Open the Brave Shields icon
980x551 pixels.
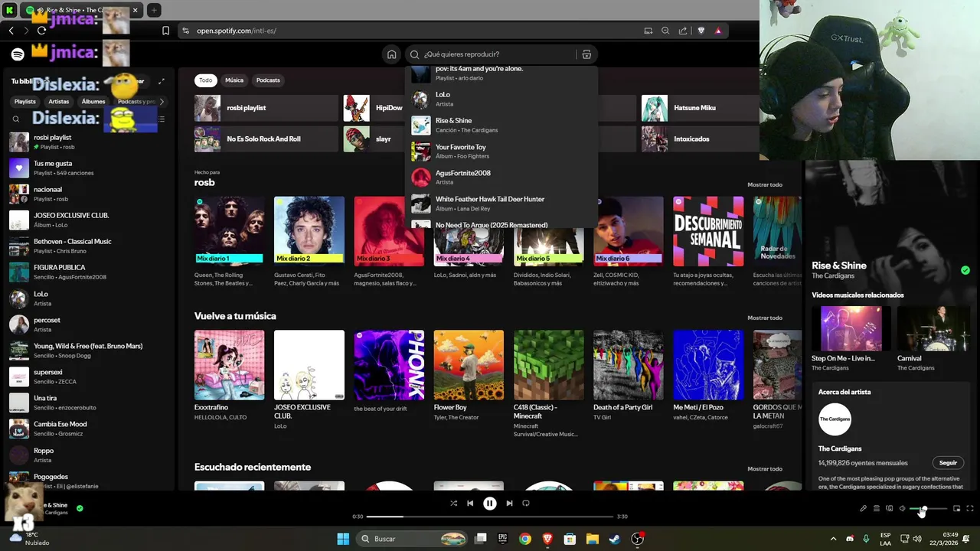tap(701, 31)
